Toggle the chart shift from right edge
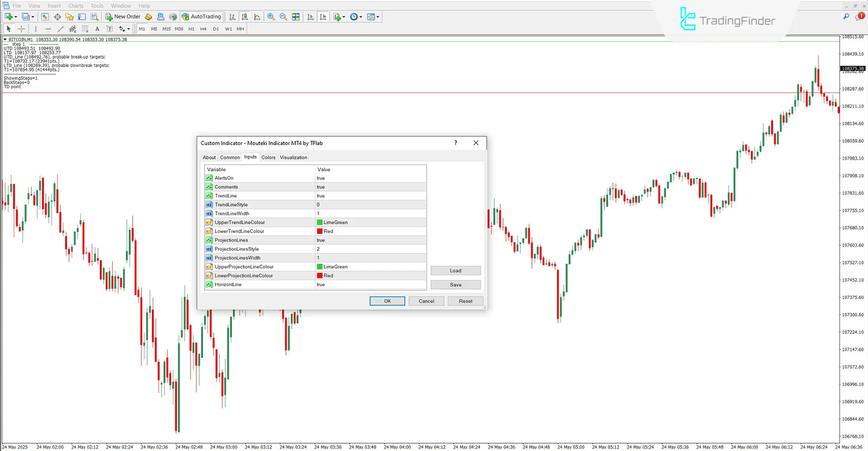This screenshot has width=868, height=451. (323, 17)
